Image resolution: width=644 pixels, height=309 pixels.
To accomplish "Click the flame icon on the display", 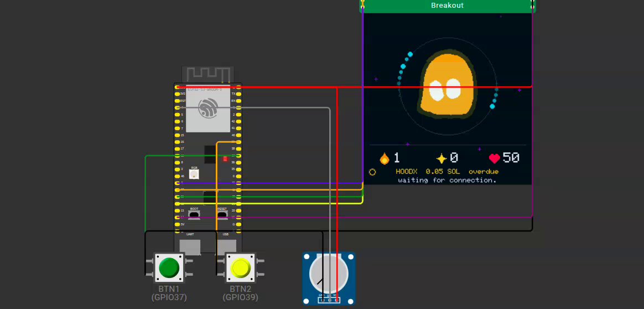I will pyautogui.click(x=385, y=158).
